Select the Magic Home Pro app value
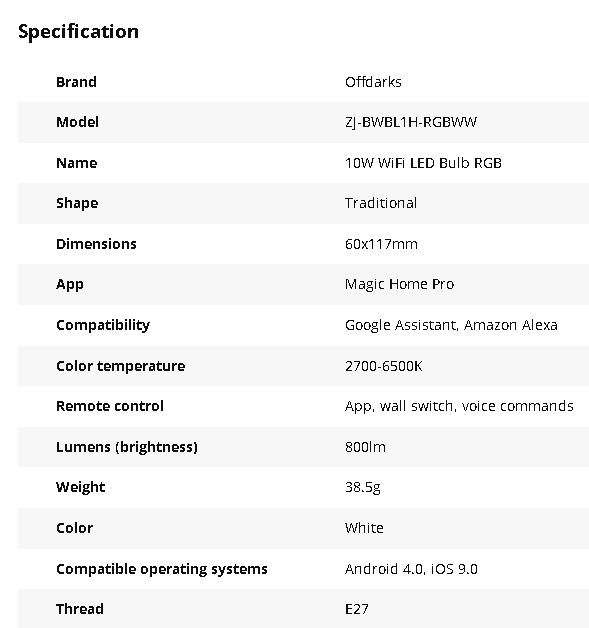589x628 pixels. 400,284
